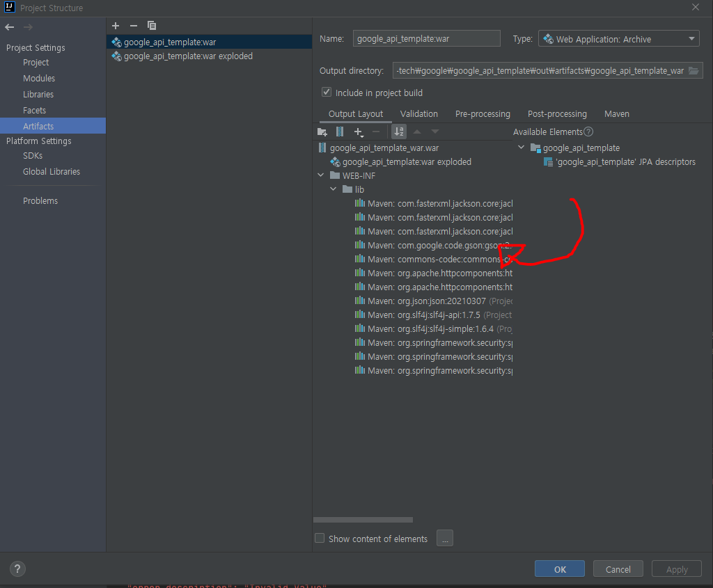Select Maven: org.slf4j:slf4j-api:1.7.5 row

433,315
